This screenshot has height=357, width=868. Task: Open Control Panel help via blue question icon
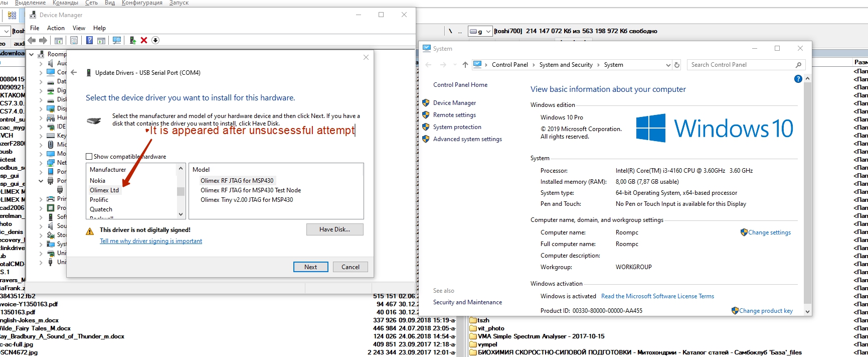click(798, 79)
